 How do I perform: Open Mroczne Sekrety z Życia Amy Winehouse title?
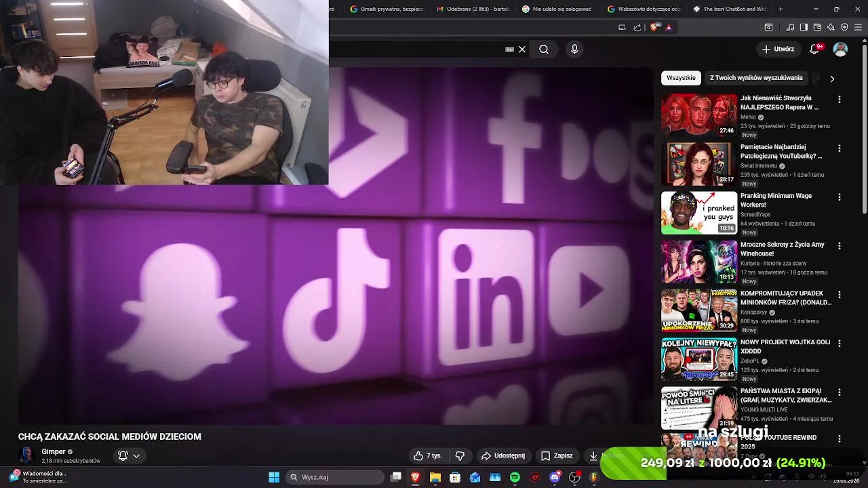tap(783, 249)
